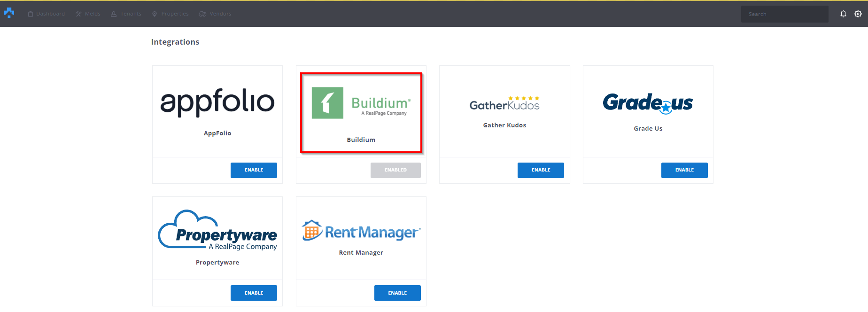Enable the AppFolio integration
The image size is (868, 312).
[254, 170]
